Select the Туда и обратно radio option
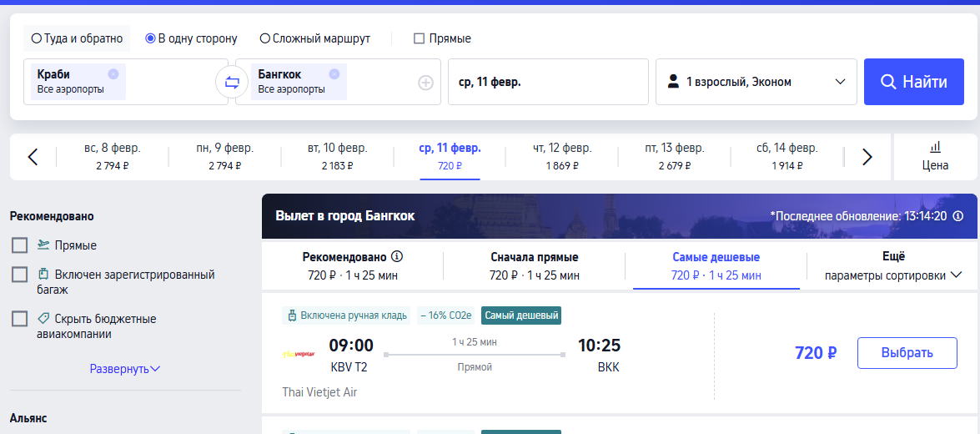 click(37, 38)
